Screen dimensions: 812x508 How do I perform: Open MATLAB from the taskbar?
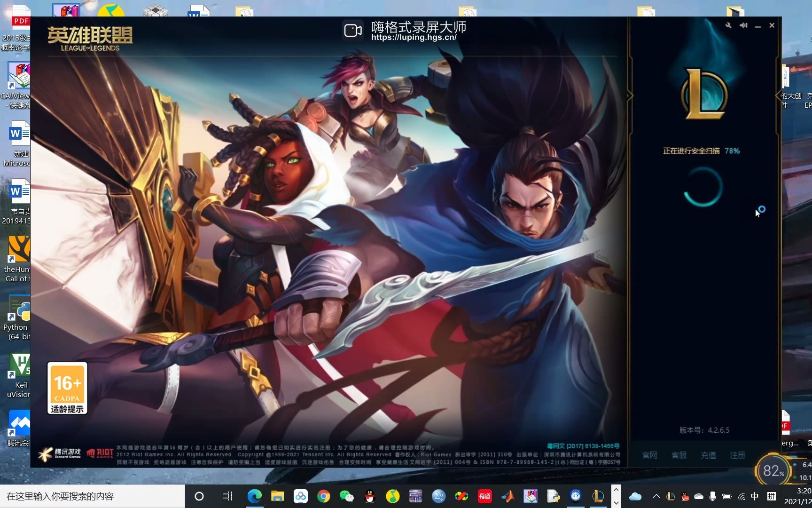[x=507, y=496]
